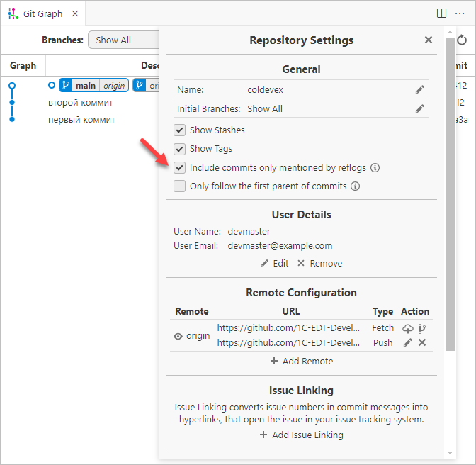Edit the repository name with the pencil icon
The width and height of the screenshot is (476, 465).
pos(420,90)
